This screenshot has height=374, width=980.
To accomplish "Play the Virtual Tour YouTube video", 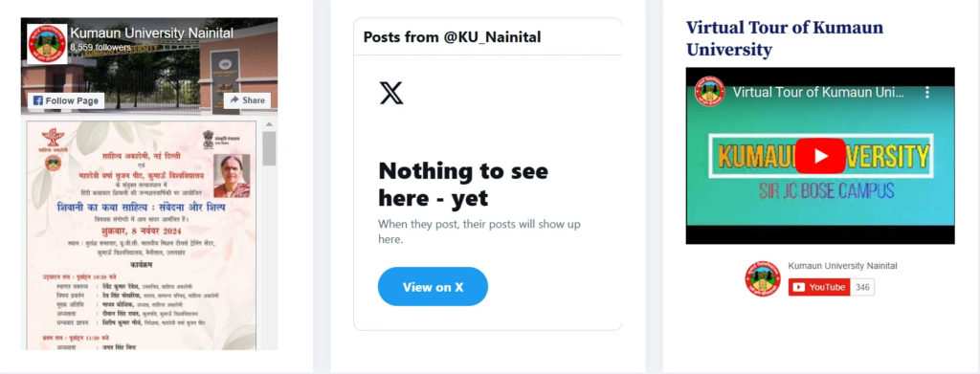I will tap(820, 156).
